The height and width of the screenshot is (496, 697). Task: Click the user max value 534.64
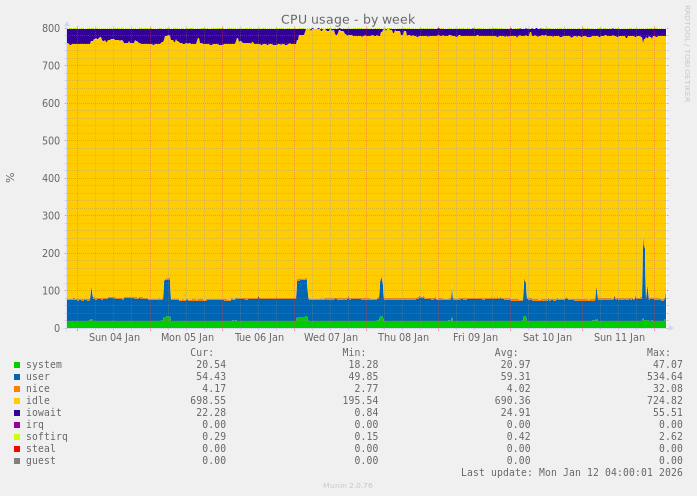665,377
